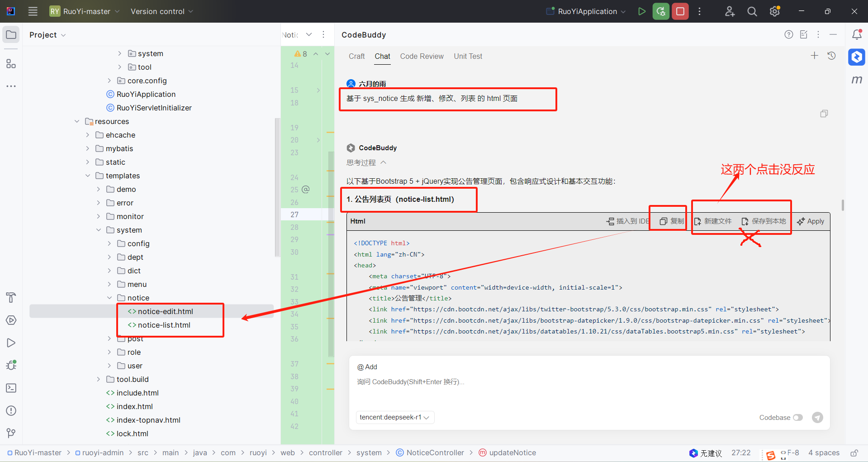Select RuoYiServletInitializer class

pyautogui.click(x=149, y=108)
